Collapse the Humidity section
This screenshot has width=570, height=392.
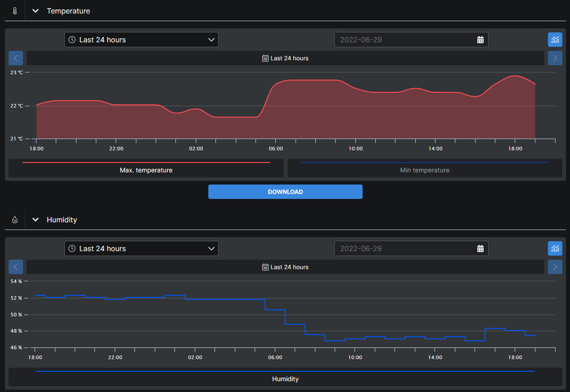tap(36, 220)
